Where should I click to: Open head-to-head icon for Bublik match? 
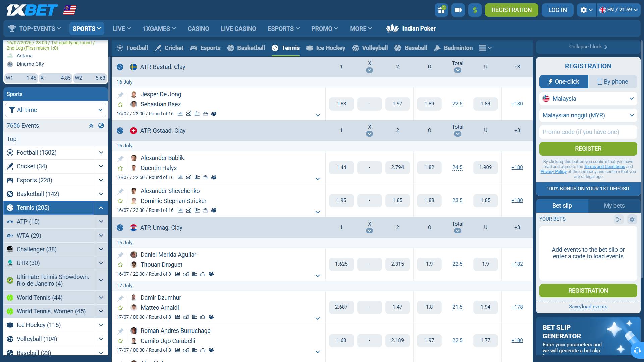(189, 177)
